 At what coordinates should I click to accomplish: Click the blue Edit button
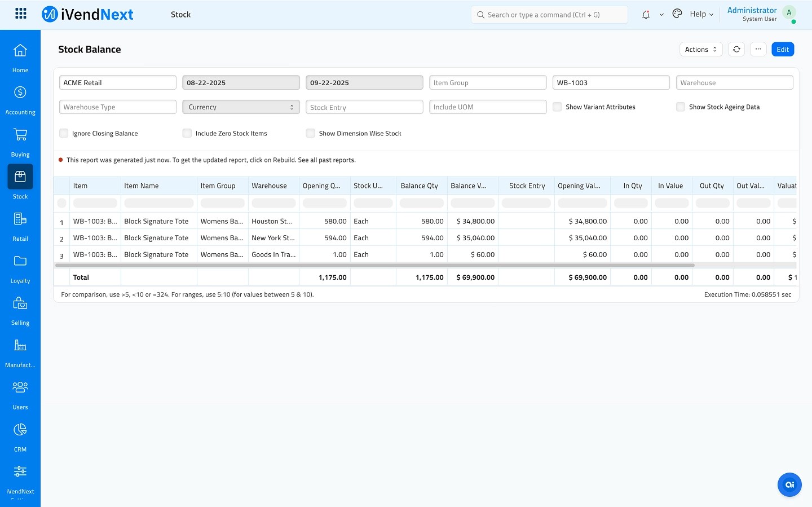coord(783,50)
